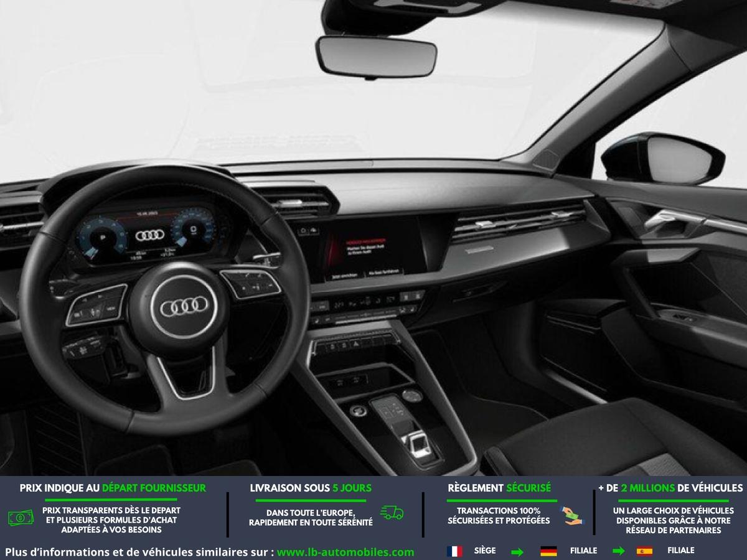Click the right steering wheel button cluster

251,283
